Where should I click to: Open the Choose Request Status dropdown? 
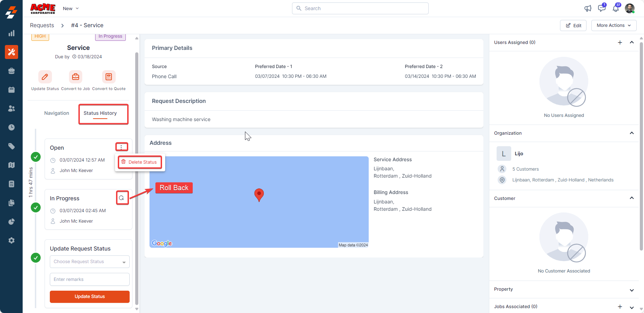click(x=90, y=262)
